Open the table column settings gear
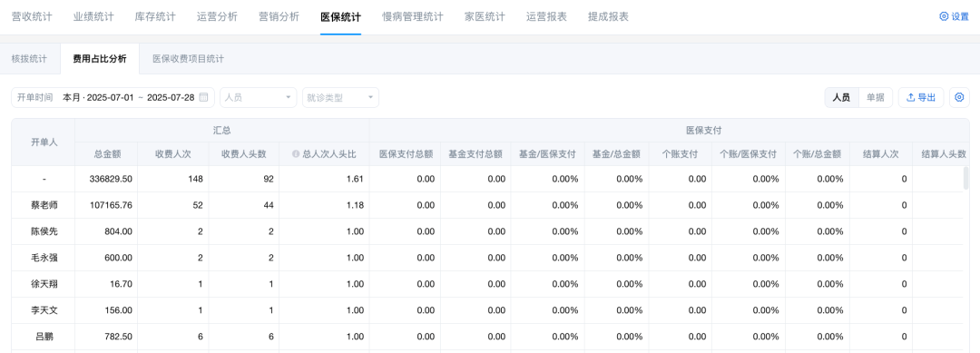980x353 pixels. pos(959,97)
